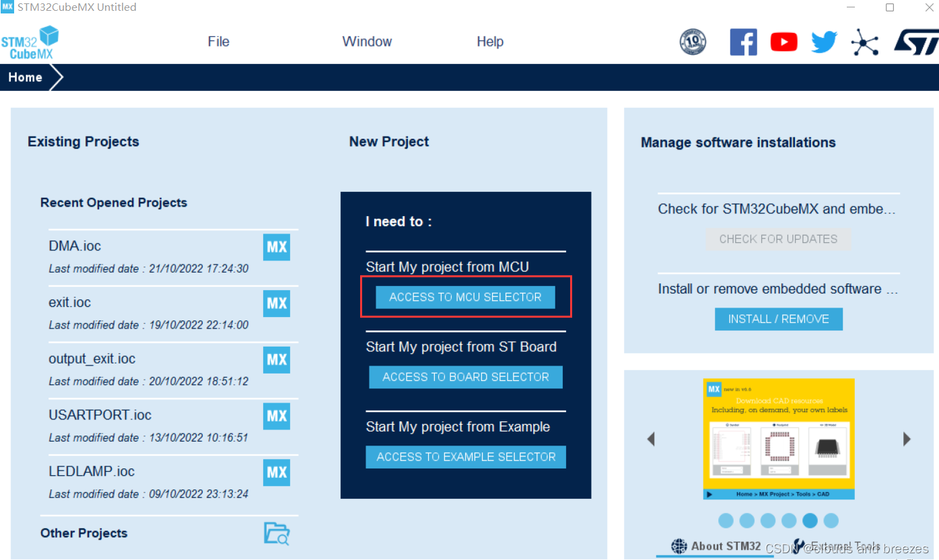Click 'Start My project from ST Board' text
The width and height of the screenshot is (939, 560).
(x=461, y=347)
